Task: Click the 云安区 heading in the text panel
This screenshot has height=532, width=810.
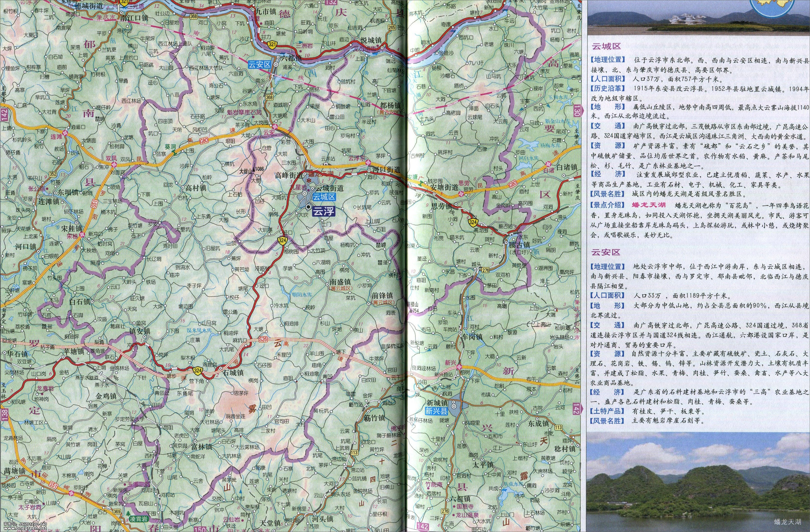Action: [606, 252]
